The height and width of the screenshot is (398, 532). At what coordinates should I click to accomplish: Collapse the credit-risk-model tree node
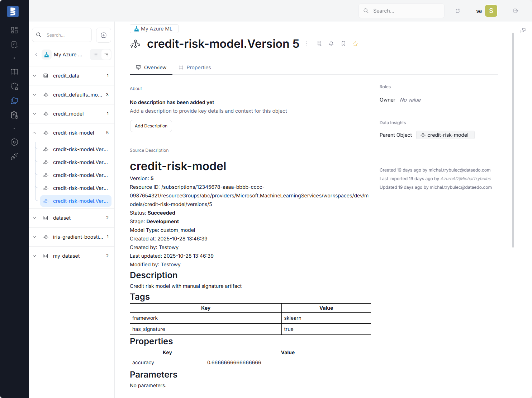pyautogui.click(x=34, y=132)
